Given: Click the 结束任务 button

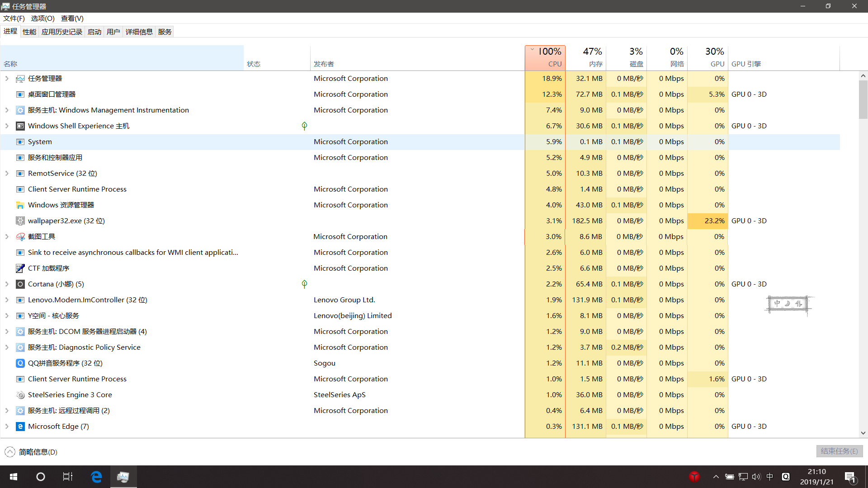Looking at the screenshot, I should click(x=839, y=451).
